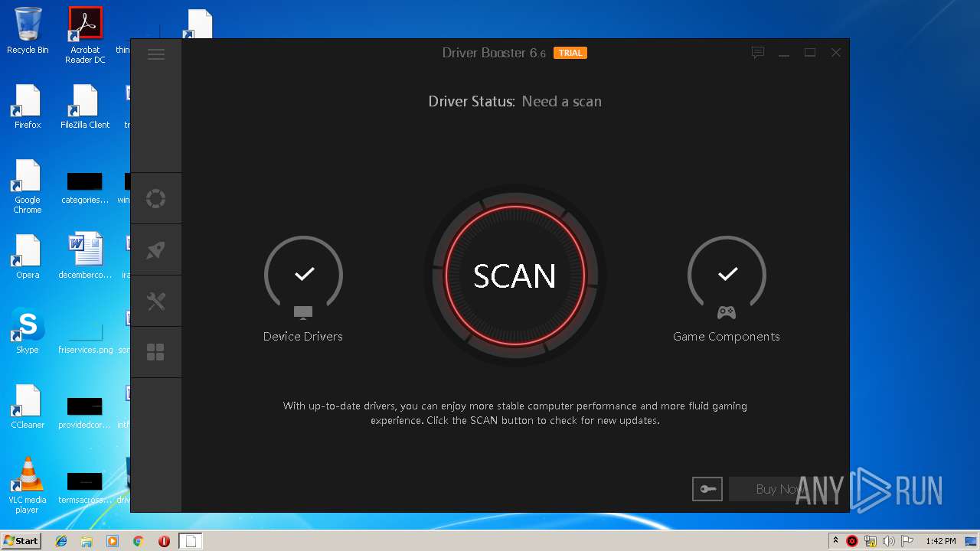Click the license key icon button
Screen dimensions: 980x551
[x=707, y=489]
